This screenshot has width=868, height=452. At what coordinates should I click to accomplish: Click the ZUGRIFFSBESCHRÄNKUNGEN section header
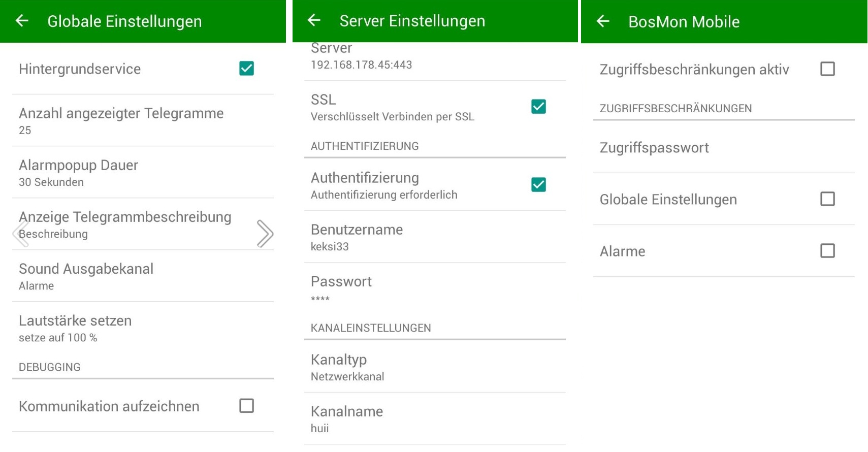[x=676, y=108]
